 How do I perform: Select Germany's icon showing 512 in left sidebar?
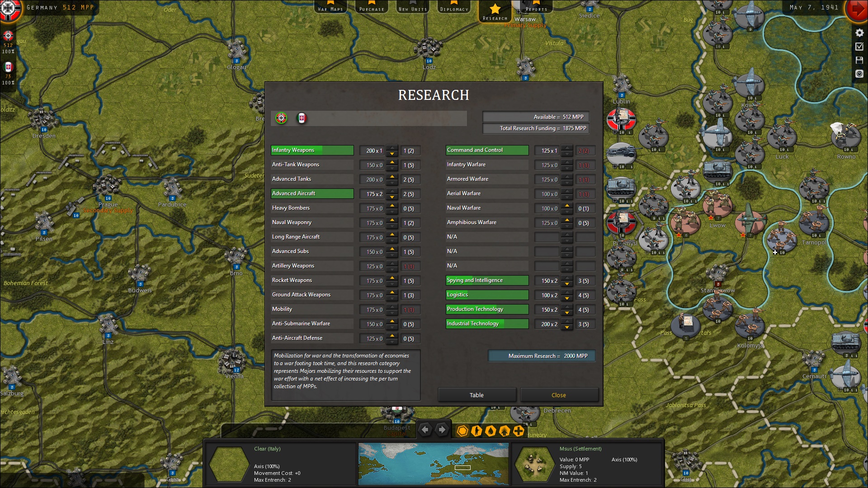click(8, 36)
